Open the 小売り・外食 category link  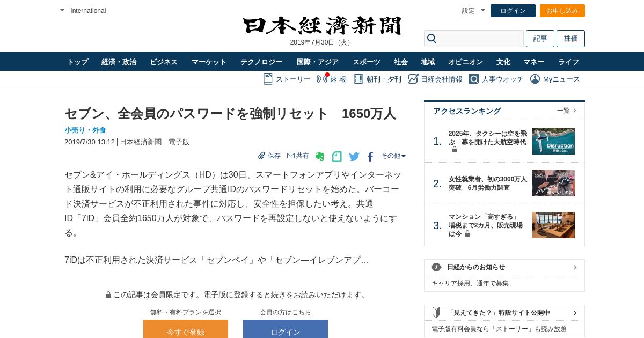(85, 130)
